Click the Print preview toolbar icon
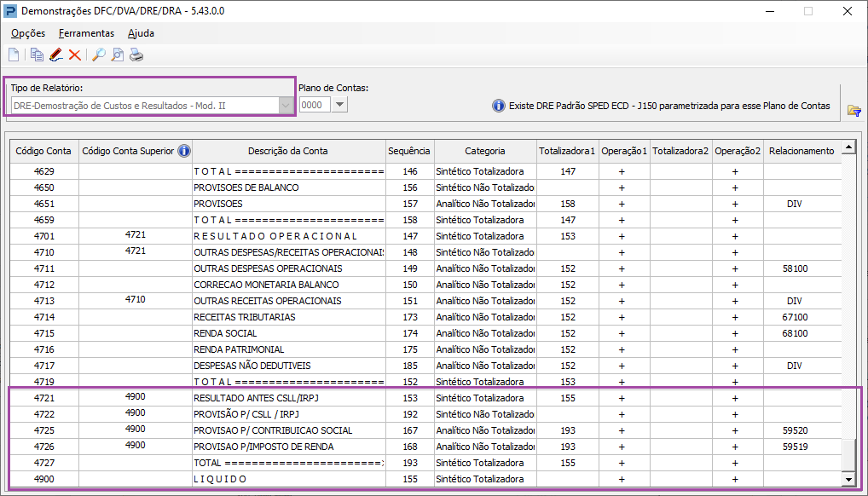This screenshot has height=496, width=868. (x=117, y=55)
